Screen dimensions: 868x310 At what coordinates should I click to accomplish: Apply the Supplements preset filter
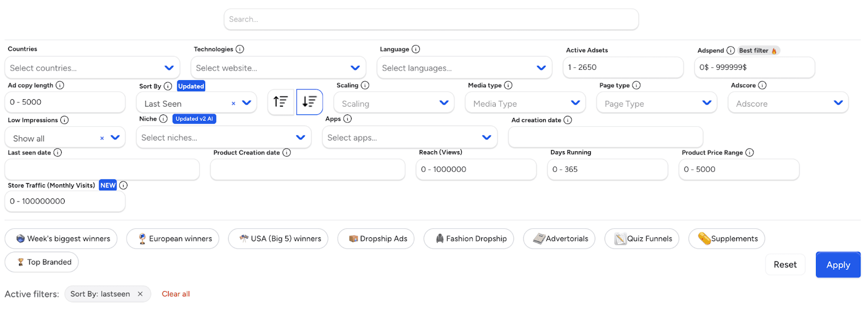point(726,238)
